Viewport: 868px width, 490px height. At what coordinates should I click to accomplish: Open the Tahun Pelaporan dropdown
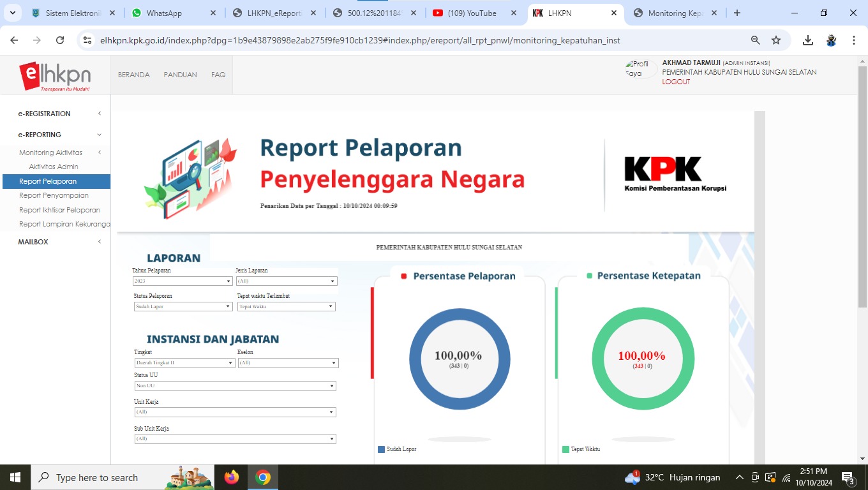pos(183,281)
